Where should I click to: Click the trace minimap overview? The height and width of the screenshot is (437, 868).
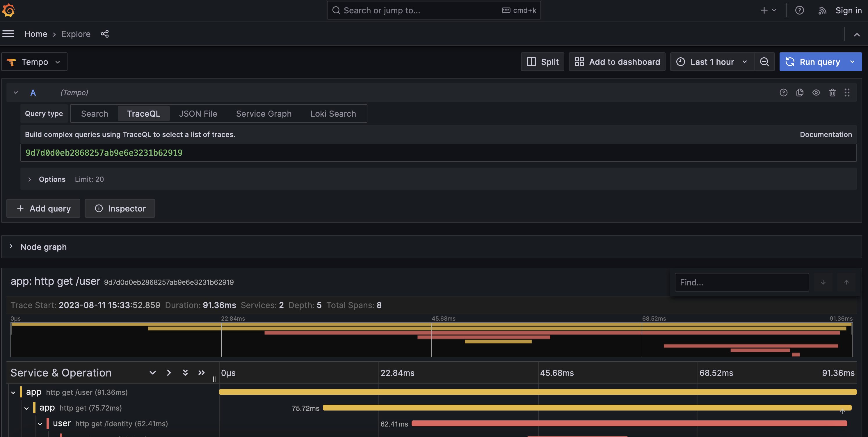point(431,340)
